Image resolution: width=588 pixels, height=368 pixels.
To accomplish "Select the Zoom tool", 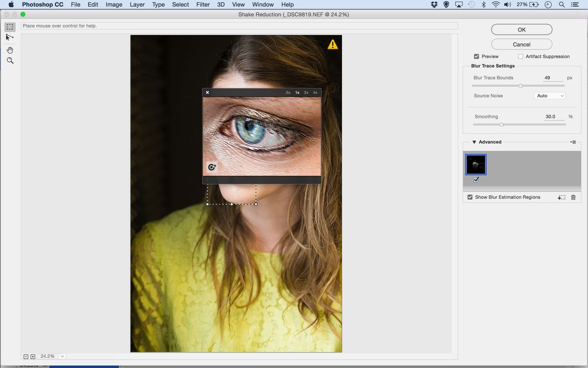I will pos(10,61).
